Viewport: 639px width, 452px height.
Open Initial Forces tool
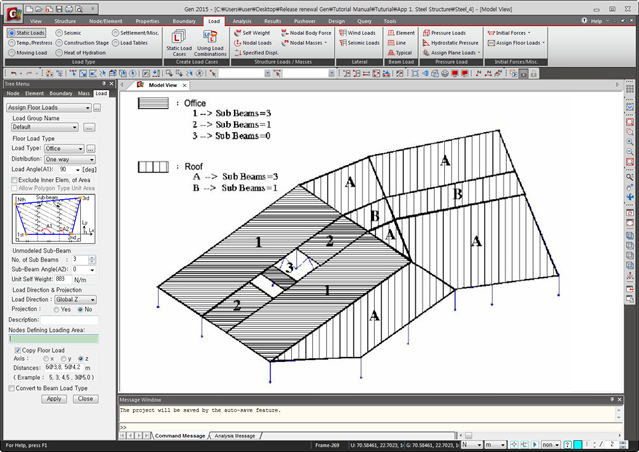tap(509, 33)
